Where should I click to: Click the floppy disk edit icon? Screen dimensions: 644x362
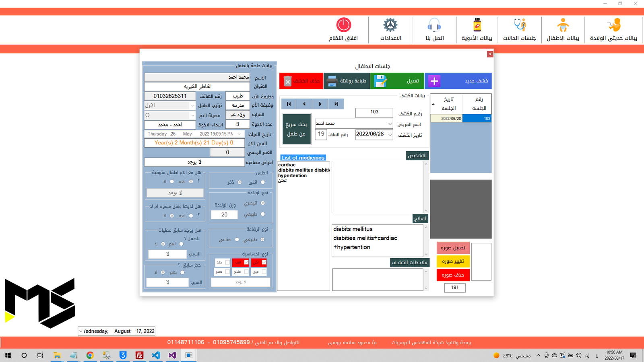tap(380, 81)
